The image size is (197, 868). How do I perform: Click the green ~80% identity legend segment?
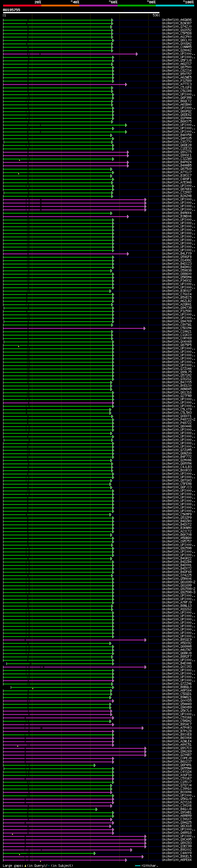point(137,6)
